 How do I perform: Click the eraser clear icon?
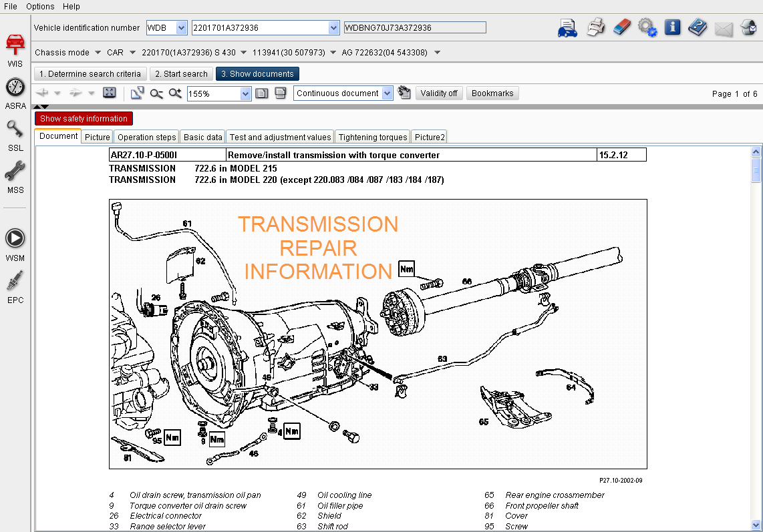[x=621, y=27]
